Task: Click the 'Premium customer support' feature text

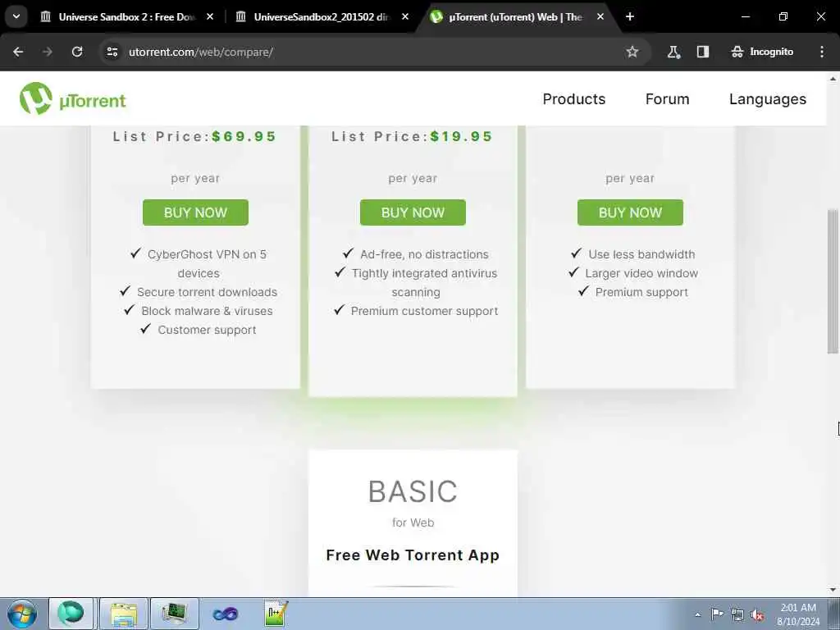Action: click(x=424, y=311)
